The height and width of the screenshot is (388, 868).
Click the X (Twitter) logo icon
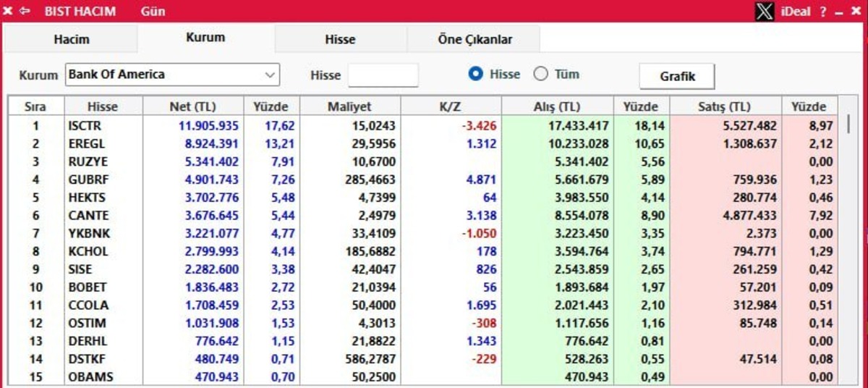pos(765,12)
